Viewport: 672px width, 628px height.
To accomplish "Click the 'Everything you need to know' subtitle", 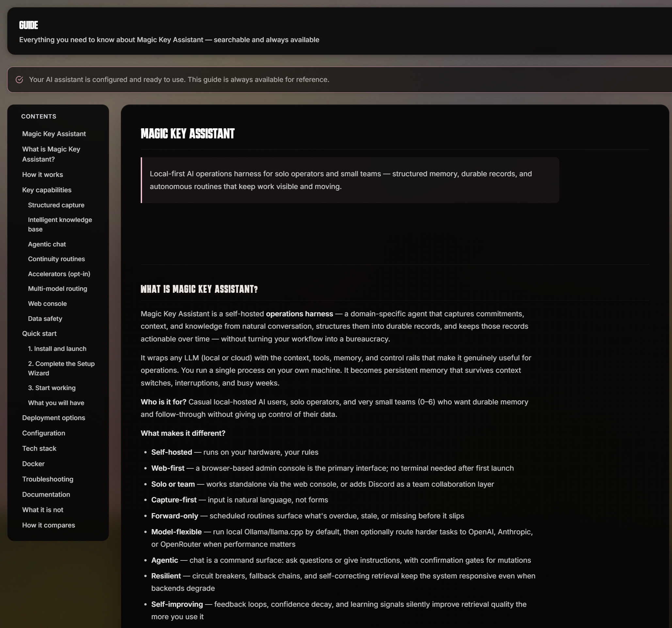I will coord(169,40).
